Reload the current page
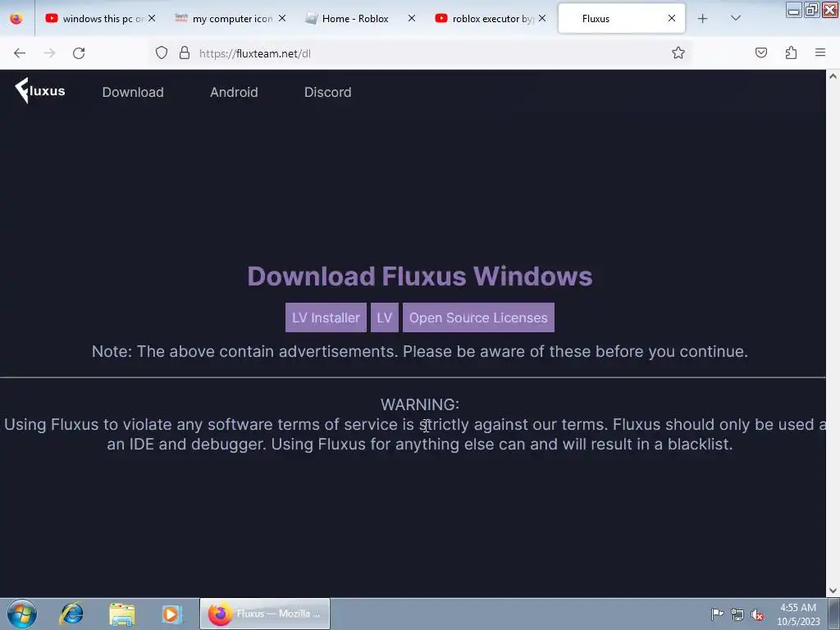 (79, 53)
